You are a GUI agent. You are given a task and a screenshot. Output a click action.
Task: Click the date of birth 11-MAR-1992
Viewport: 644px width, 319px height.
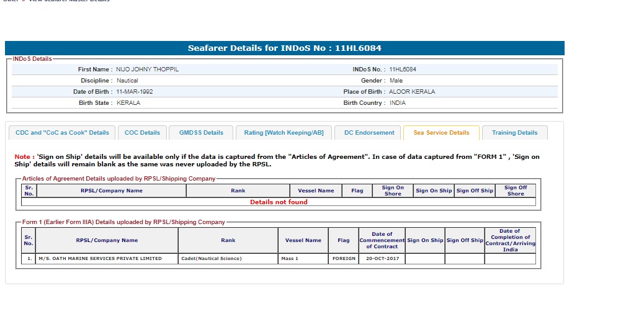coord(135,92)
